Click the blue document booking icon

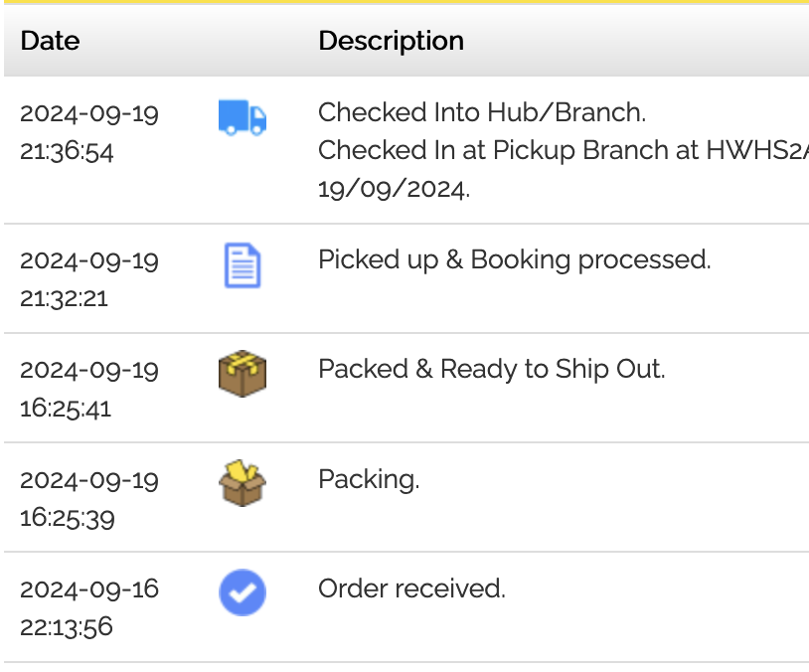click(242, 266)
